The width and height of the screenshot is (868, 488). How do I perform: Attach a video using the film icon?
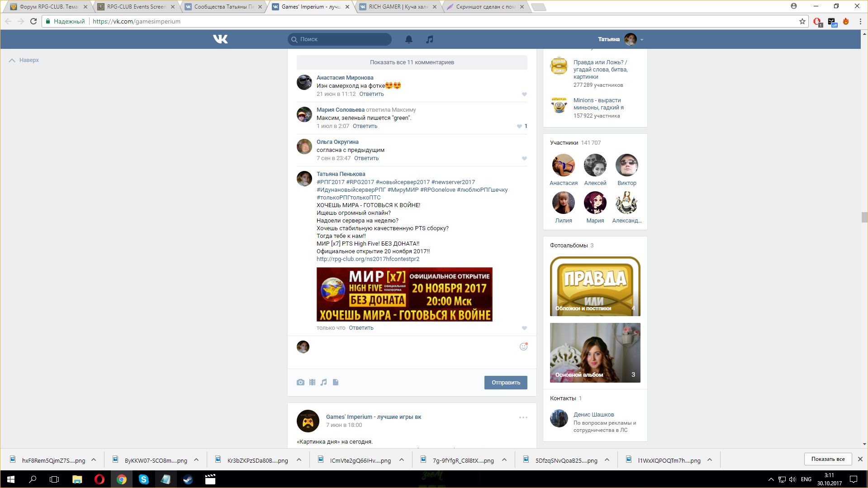[x=312, y=382]
